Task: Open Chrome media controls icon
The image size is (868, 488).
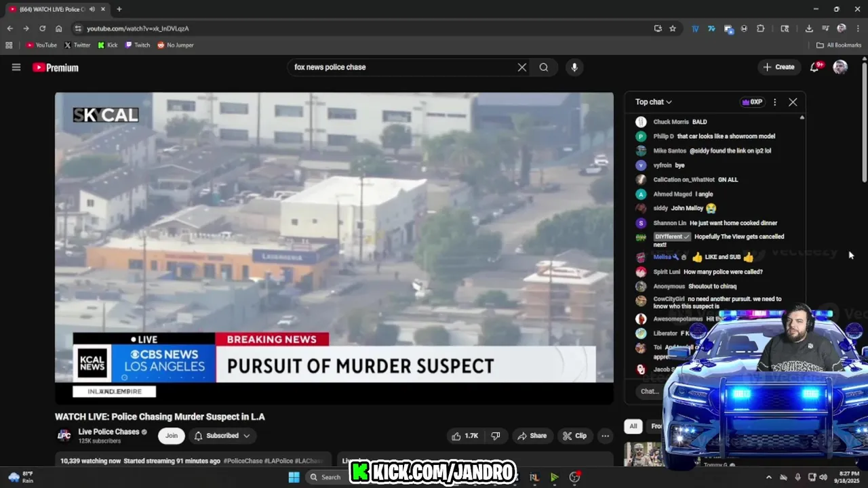Action: coord(825,28)
